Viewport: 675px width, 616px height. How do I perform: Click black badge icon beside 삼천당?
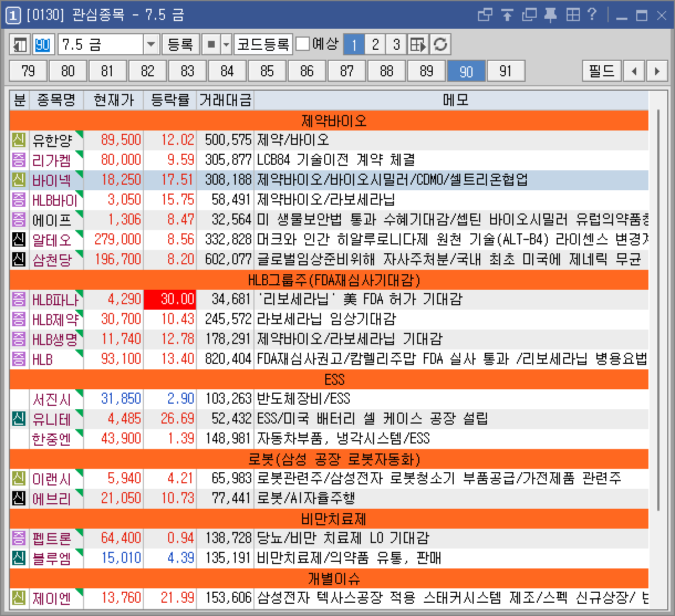coord(19,259)
